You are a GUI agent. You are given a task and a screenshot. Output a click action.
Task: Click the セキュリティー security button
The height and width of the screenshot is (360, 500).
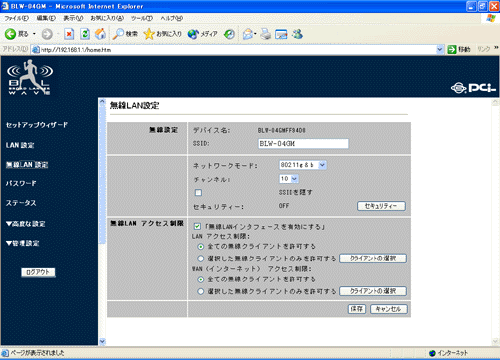(381, 206)
